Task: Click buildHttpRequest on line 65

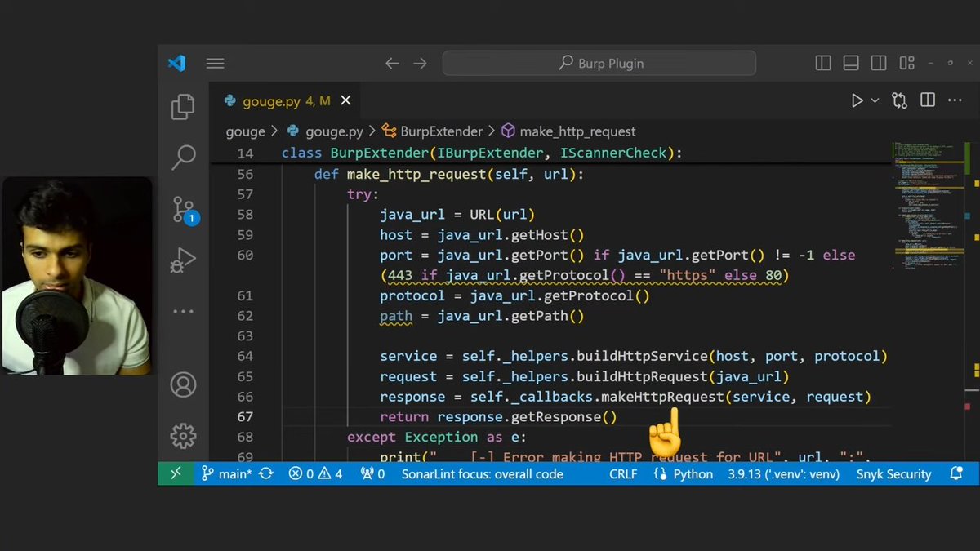Action: coord(641,376)
